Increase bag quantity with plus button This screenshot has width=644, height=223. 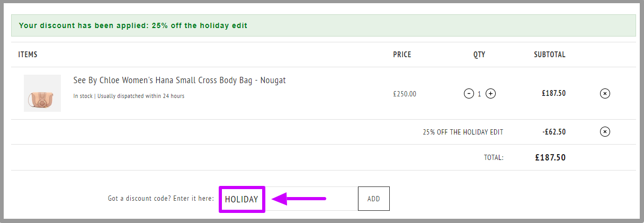pyautogui.click(x=491, y=94)
